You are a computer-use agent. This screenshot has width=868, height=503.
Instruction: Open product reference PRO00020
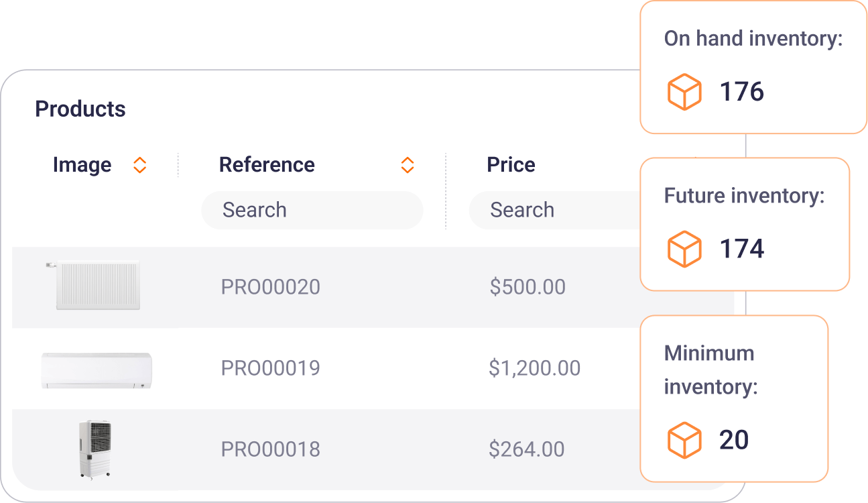click(x=271, y=287)
